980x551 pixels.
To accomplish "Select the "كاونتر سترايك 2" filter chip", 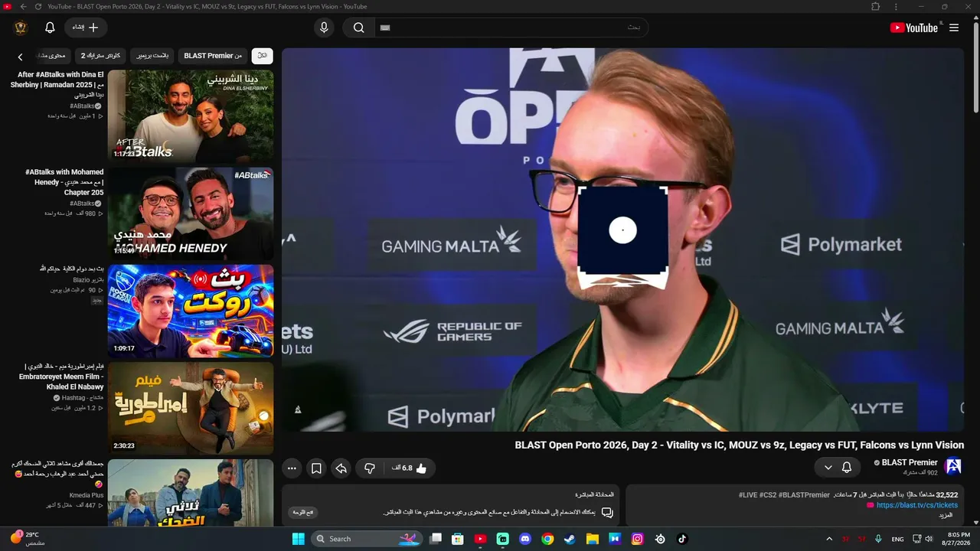I will (x=101, y=56).
